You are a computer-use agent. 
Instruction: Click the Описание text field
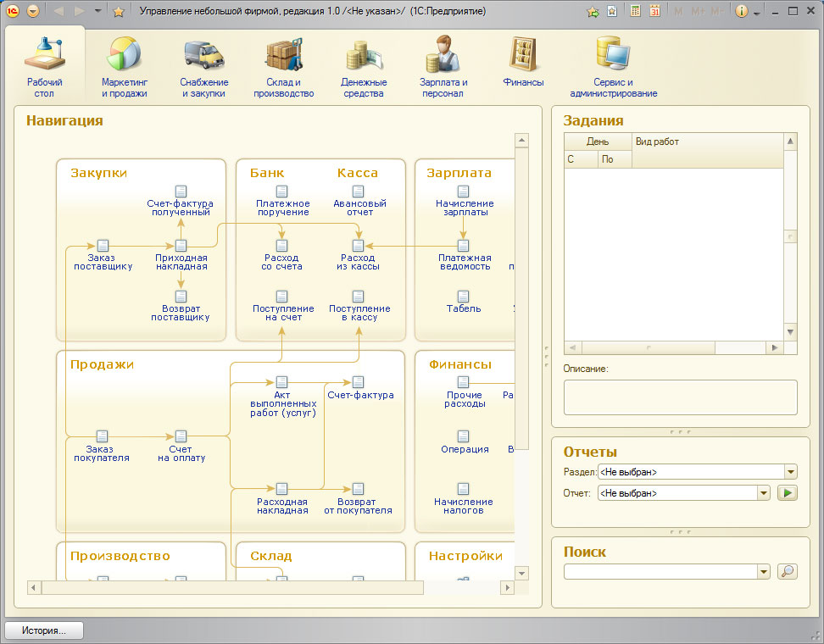tap(680, 397)
